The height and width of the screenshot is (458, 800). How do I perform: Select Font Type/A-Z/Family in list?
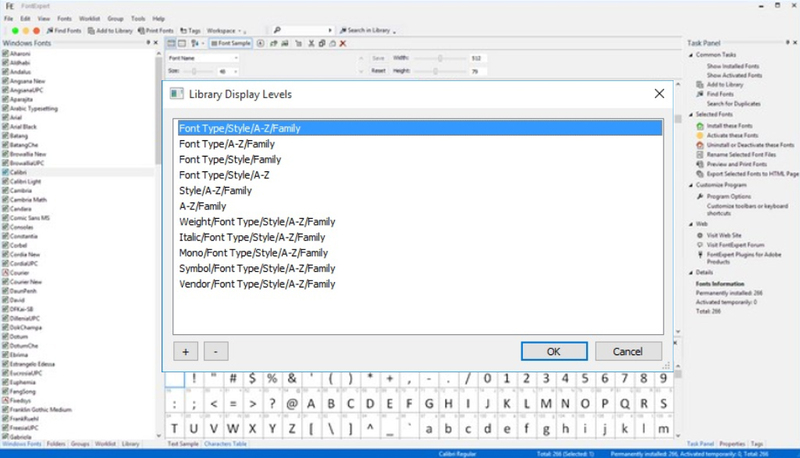420,144
